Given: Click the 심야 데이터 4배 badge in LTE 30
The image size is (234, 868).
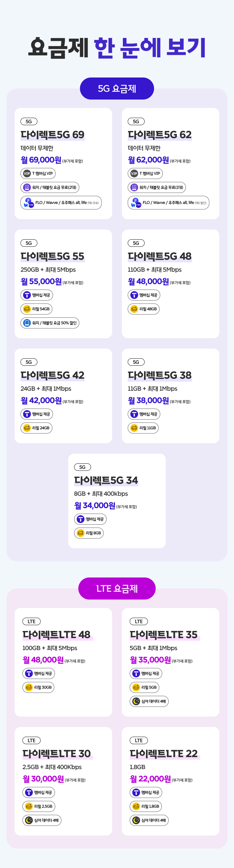Looking at the screenshot, I should point(42,820).
